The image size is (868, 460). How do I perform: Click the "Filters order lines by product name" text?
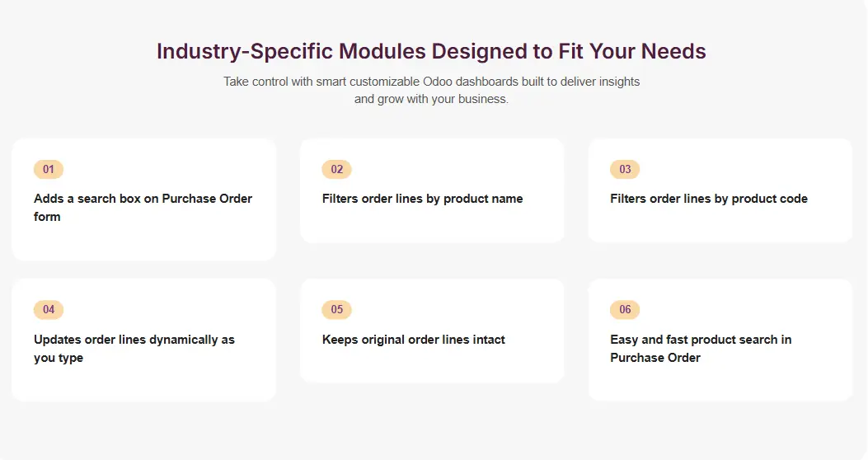(x=422, y=199)
